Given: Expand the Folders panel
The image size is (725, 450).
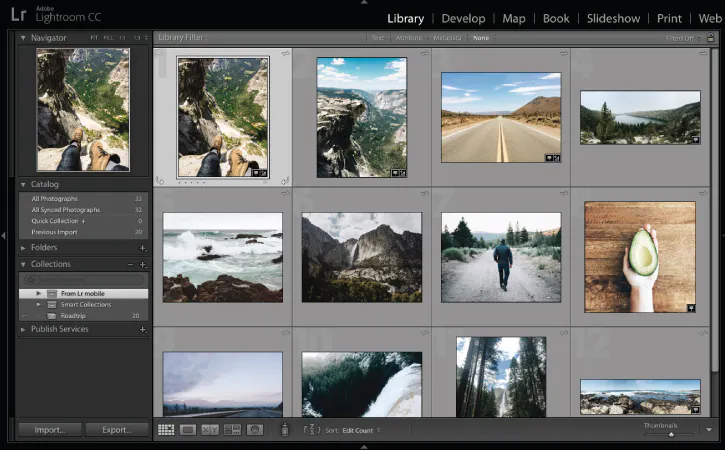Looking at the screenshot, I should click(x=23, y=248).
